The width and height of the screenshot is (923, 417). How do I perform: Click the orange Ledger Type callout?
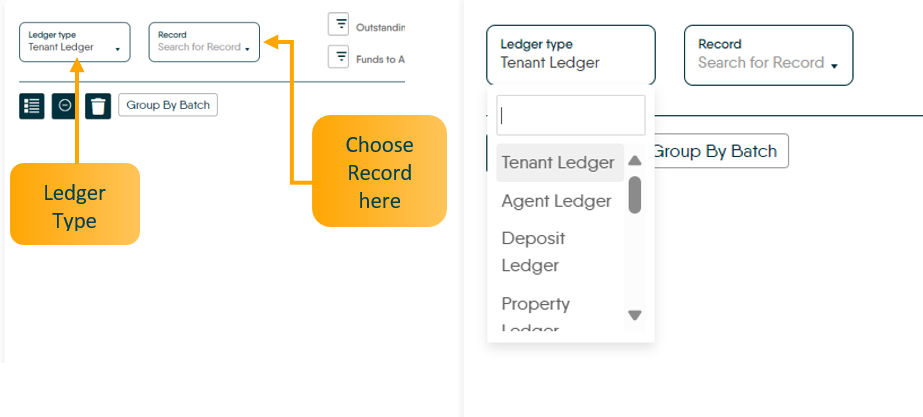(75, 204)
